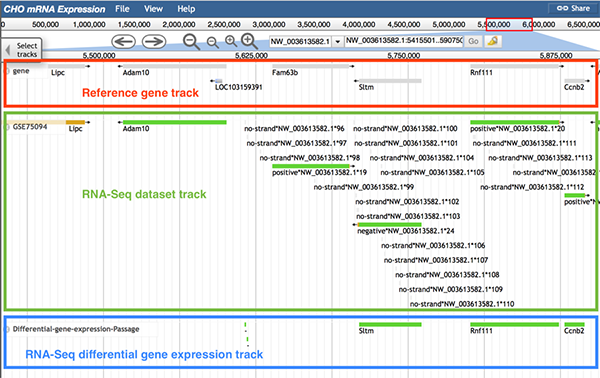Expand the Select tracks panel
Screen dimensions: 600x378
coord(22,50)
